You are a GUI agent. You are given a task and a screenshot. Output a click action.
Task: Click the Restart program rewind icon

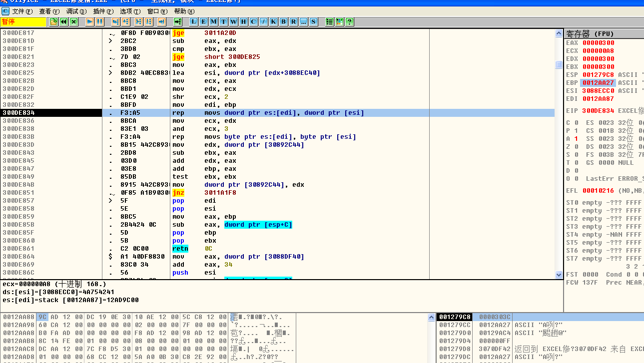coord(63,21)
